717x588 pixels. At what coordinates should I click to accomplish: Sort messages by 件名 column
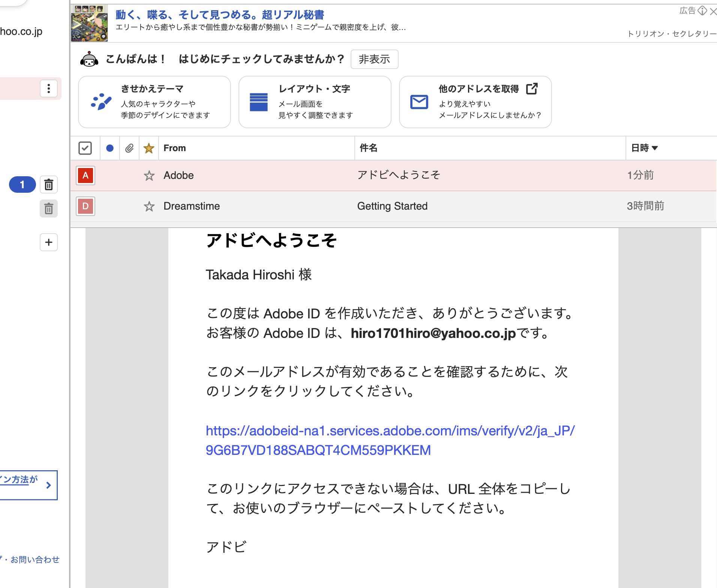[368, 148]
